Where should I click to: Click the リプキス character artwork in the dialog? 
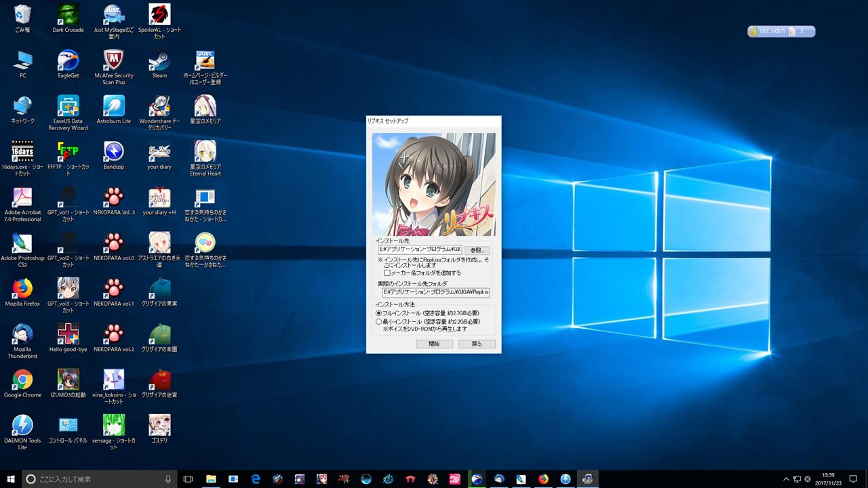coord(434,184)
